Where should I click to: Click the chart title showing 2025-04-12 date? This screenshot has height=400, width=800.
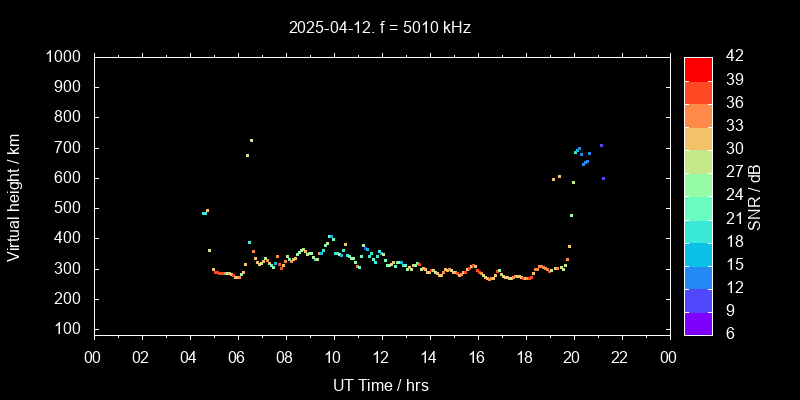tap(378, 28)
